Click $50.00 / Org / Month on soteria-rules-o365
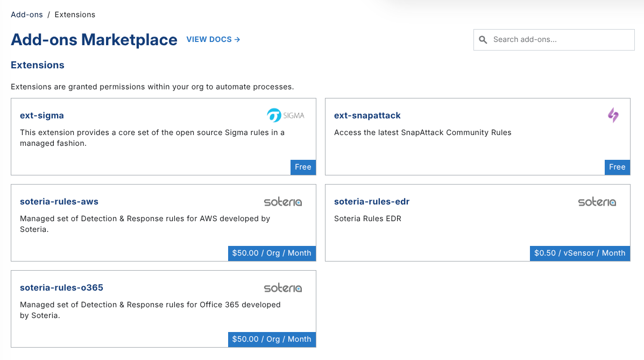Screen dimensions: 644x360 coord(272,340)
